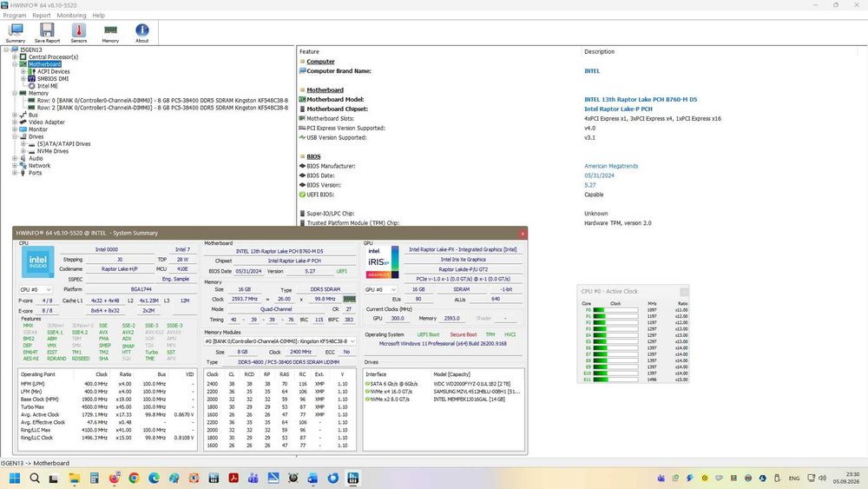Click the Intel Inside CPU logo
This screenshot has height=489, width=868.
point(37,262)
